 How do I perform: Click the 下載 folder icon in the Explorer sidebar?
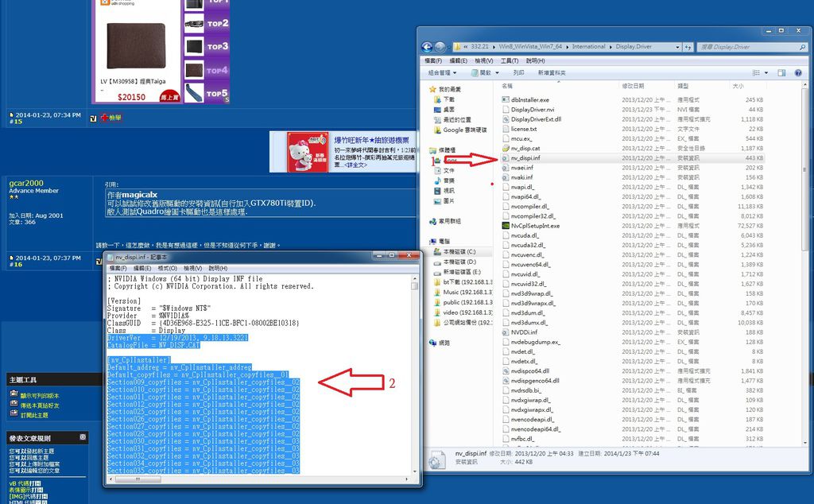[437, 99]
